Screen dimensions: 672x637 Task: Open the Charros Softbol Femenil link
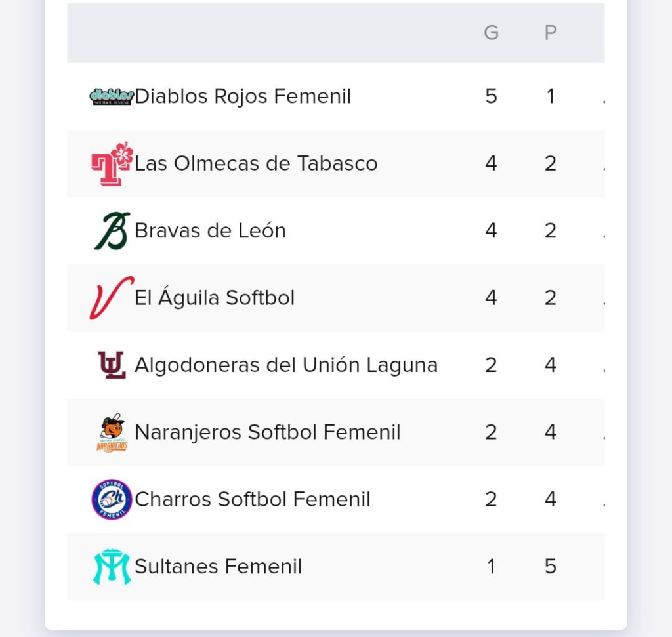coord(253,499)
